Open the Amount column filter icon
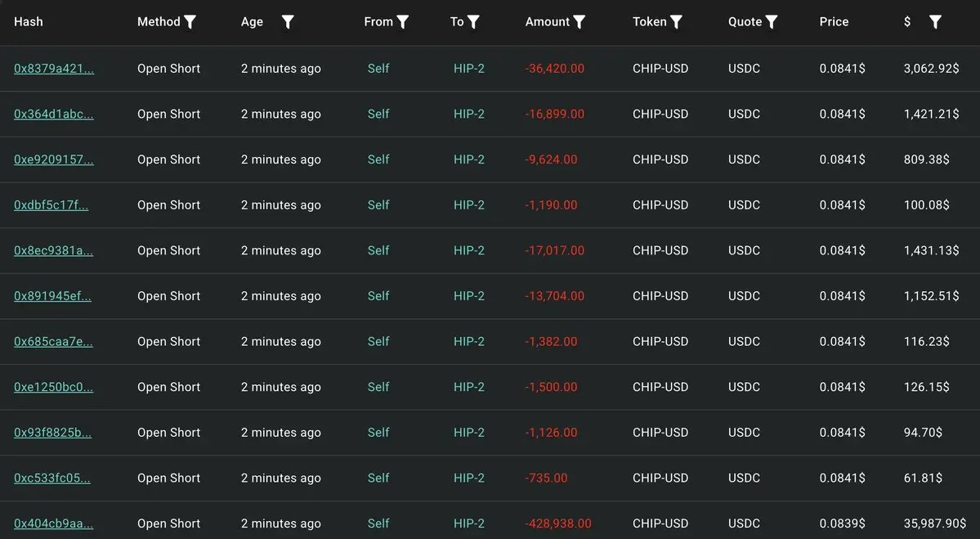 (579, 22)
